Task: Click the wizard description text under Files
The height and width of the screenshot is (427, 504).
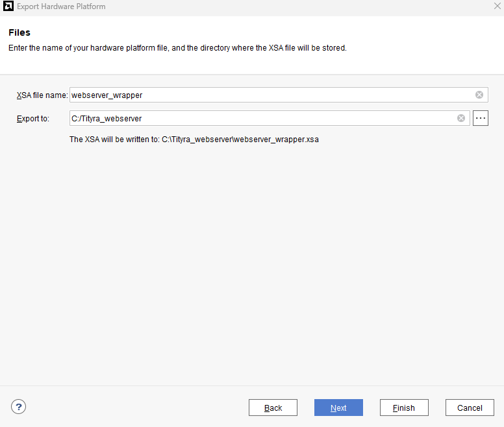Action: coord(177,48)
